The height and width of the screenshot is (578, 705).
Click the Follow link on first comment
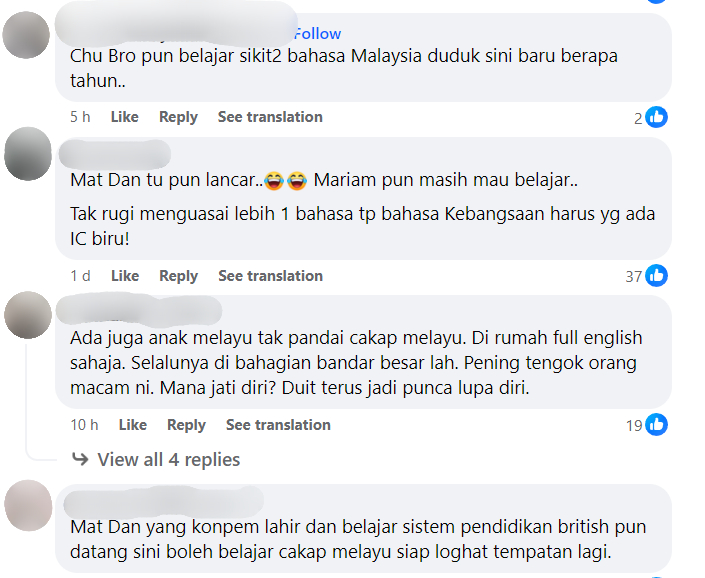pos(317,34)
